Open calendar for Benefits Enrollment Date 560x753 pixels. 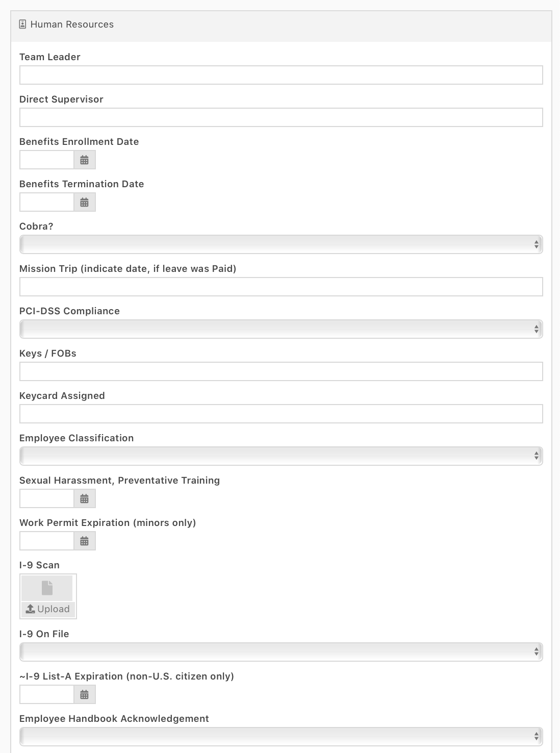pos(85,160)
